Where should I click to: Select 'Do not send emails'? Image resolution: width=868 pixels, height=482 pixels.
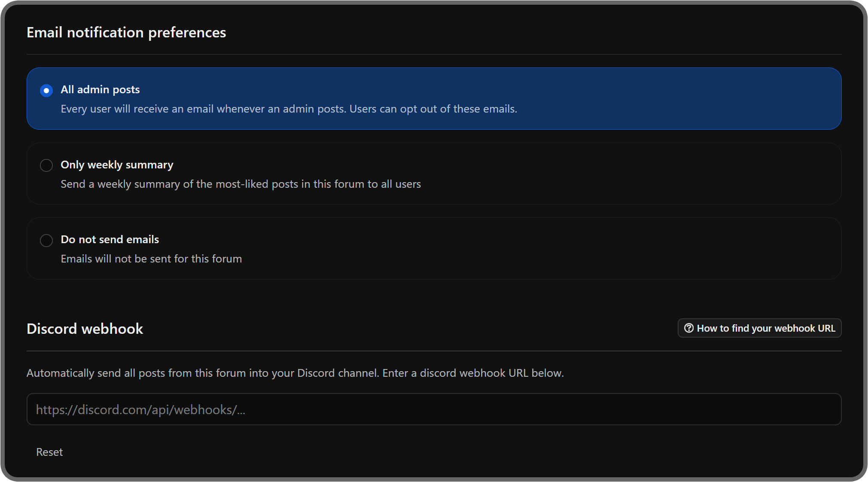pyautogui.click(x=46, y=240)
